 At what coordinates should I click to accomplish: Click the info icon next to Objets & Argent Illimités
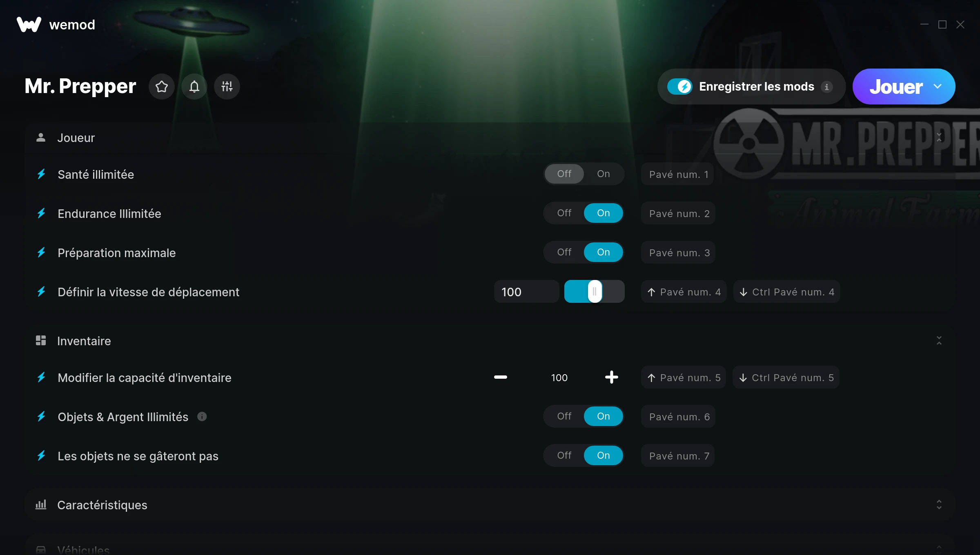point(202,416)
